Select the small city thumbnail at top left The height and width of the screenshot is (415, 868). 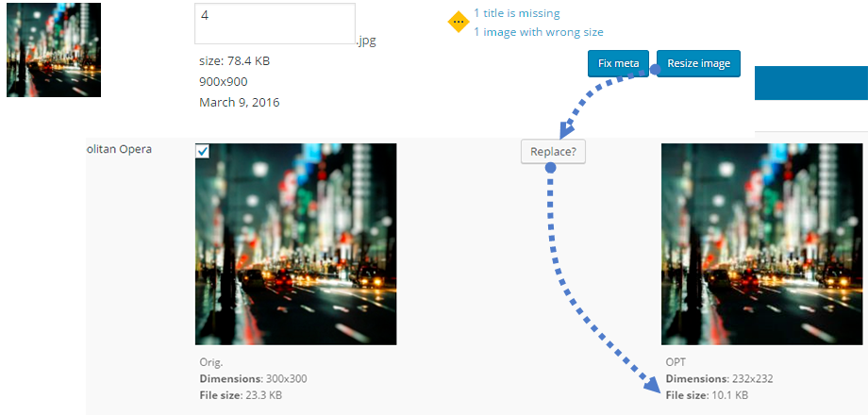point(54,49)
